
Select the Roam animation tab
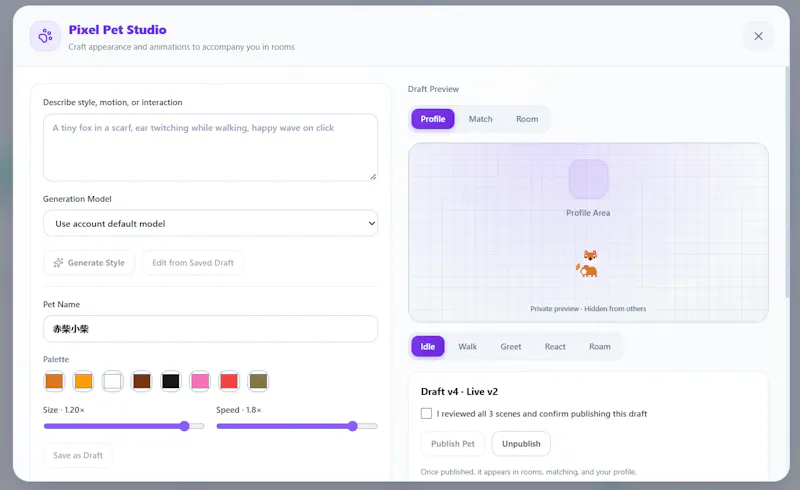pyautogui.click(x=599, y=347)
